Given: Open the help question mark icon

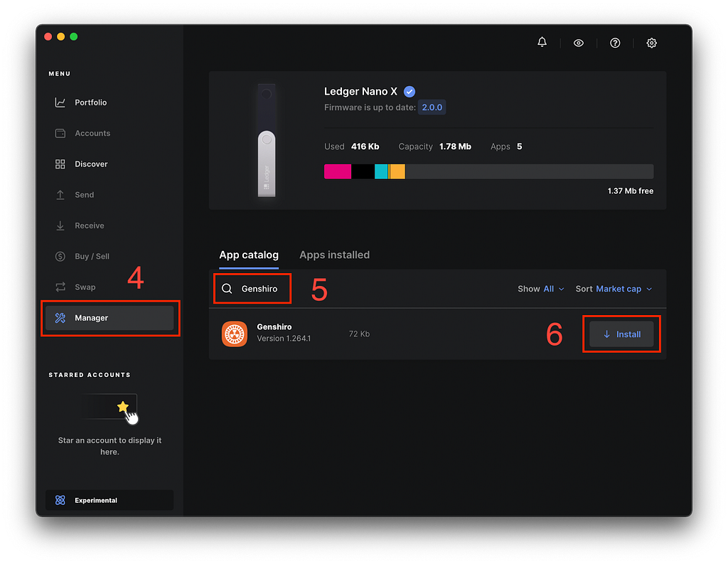Looking at the screenshot, I should [x=615, y=43].
